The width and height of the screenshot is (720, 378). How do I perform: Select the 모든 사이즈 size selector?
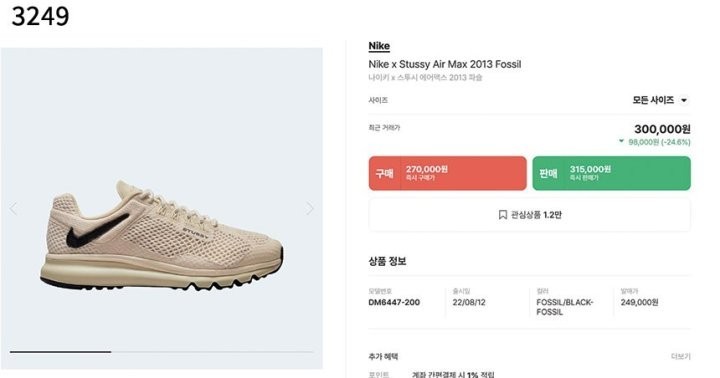point(660,100)
